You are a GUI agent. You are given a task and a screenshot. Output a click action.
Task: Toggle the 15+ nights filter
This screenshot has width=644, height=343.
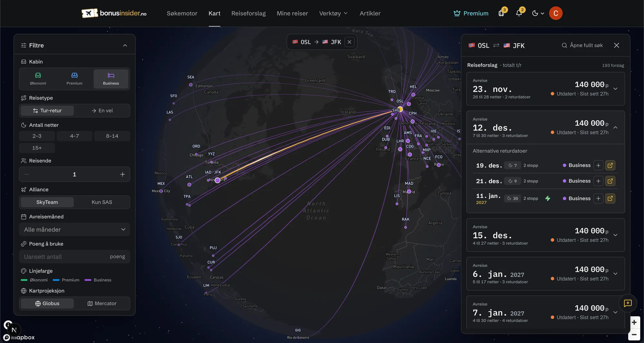tap(37, 148)
